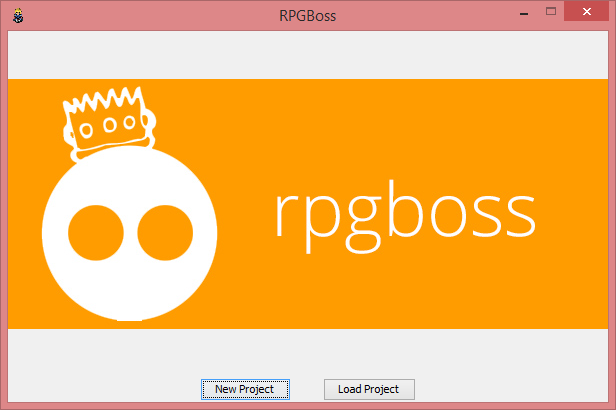Close the RPGBoss window
This screenshot has width=616, height=410.
587,11
